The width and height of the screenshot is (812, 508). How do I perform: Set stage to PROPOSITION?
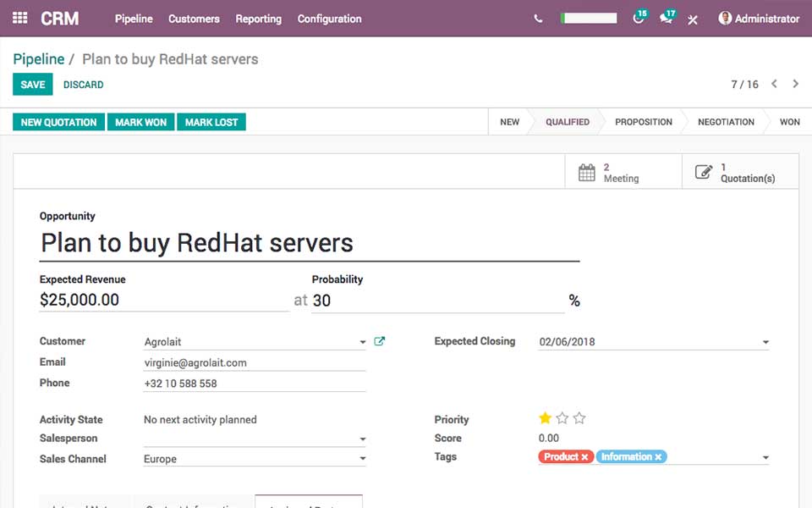643,122
